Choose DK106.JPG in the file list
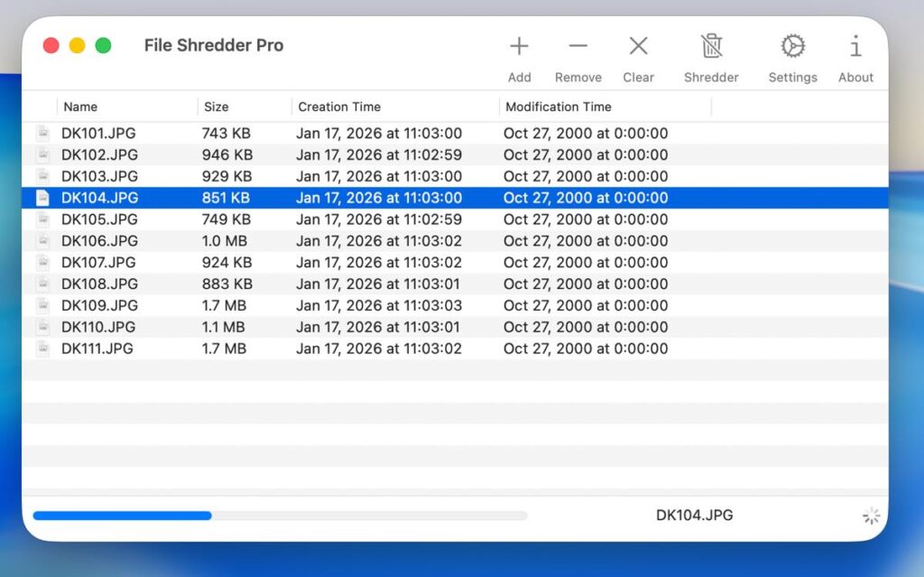Viewport: 924px width, 577px height. (99, 241)
